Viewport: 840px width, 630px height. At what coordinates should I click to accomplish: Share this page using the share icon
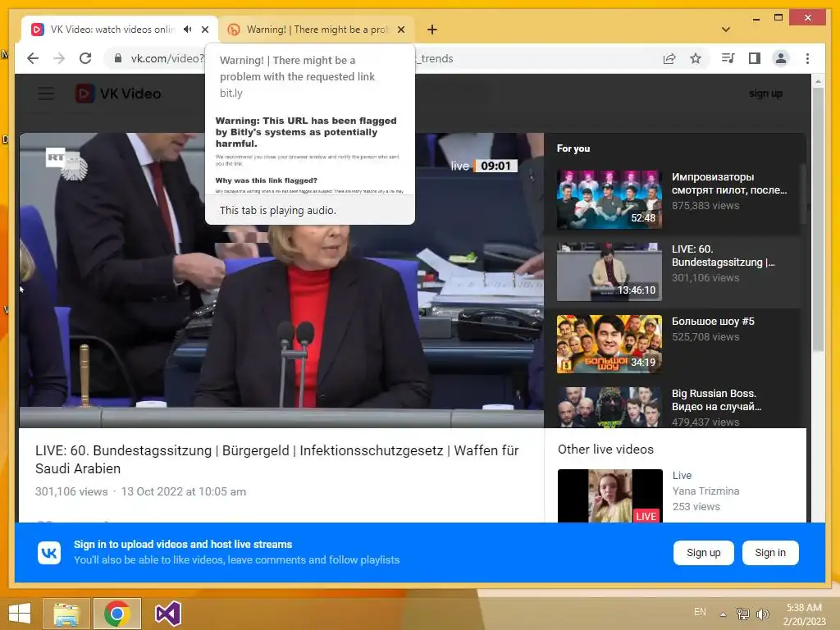[x=669, y=58]
